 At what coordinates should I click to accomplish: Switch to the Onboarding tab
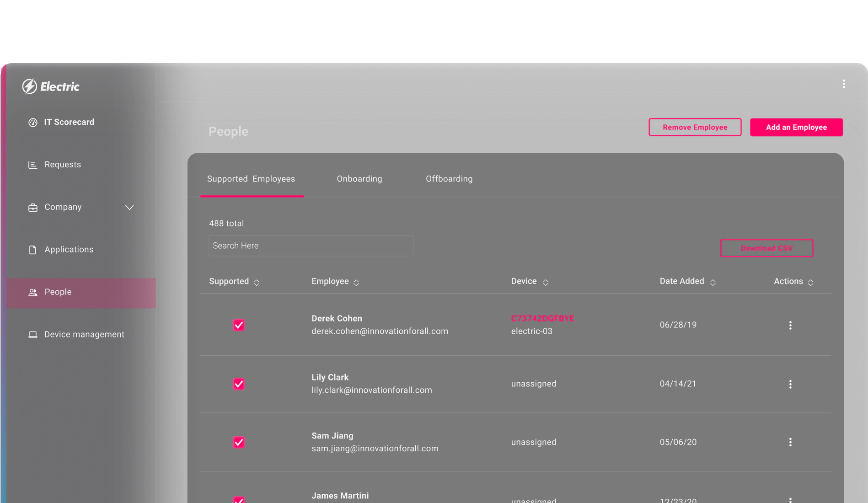[359, 179]
